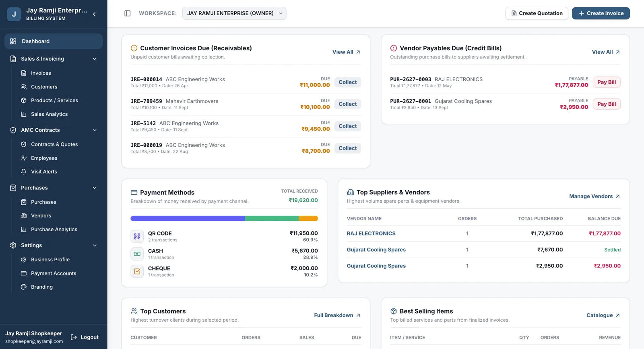Click the QR Code payment method icon
644x349 pixels.
point(137,236)
